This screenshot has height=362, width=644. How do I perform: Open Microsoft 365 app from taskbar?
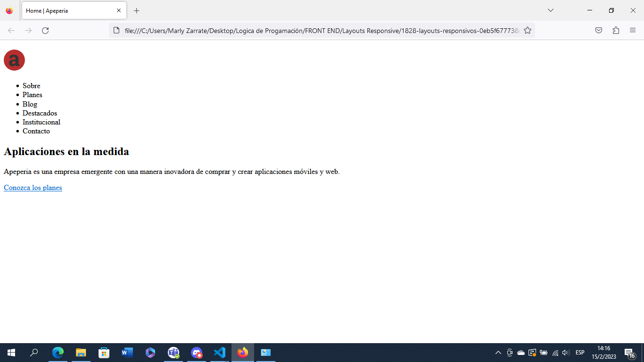click(x=150, y=353)
